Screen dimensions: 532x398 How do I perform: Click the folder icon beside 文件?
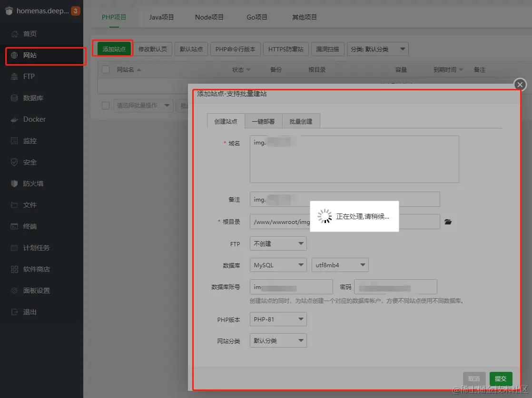point(14,205)
